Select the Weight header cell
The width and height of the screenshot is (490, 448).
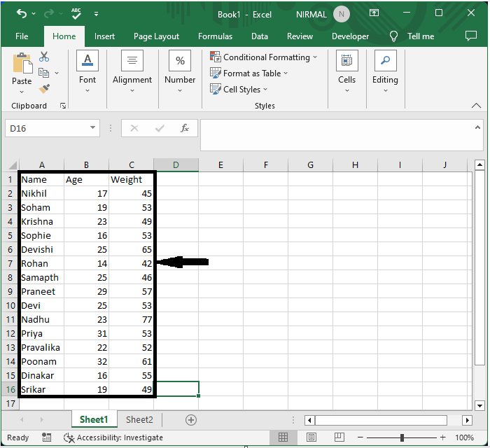(x=132, y=180)
